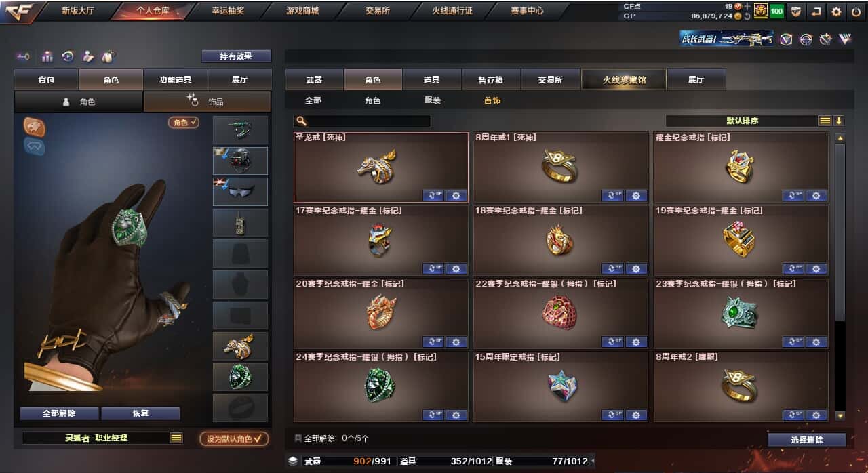Refresh GP balance with the circular arrow icon
The image size is (868, 473).
click(747, 16)
